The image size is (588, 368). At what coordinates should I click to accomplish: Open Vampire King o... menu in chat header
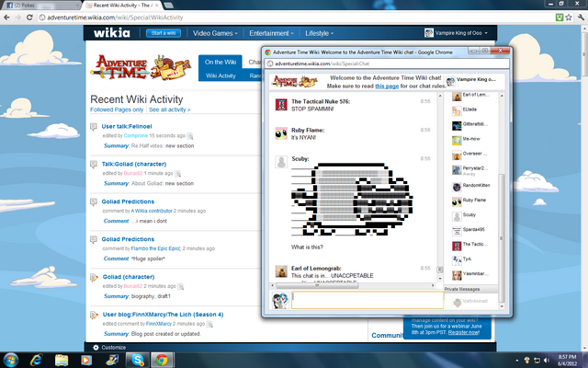(x=471, y=80)
